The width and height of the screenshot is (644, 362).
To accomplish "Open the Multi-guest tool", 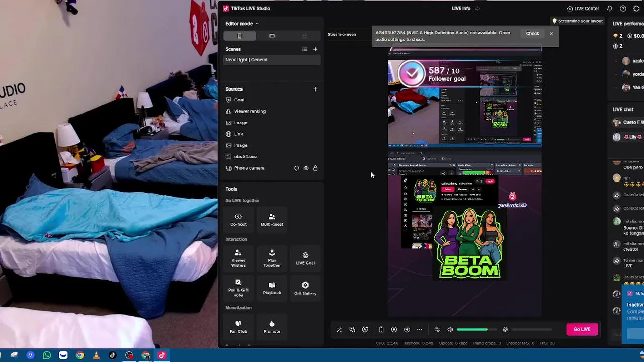I will [x=272, y=220].
